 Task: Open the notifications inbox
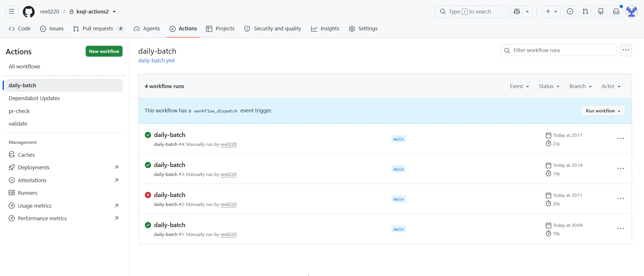(616, 11)
